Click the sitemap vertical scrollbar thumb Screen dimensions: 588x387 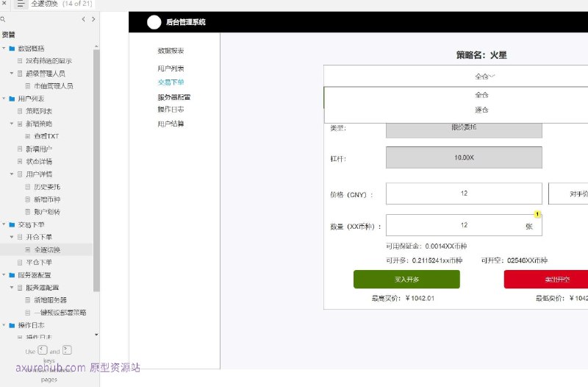[x=96, y=171]
